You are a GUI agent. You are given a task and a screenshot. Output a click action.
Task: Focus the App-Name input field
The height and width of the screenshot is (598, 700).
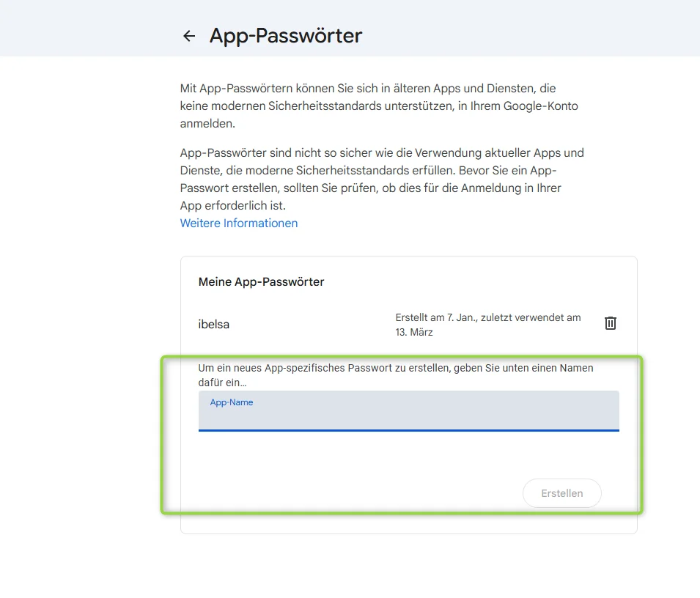click(x=408, y=411)
